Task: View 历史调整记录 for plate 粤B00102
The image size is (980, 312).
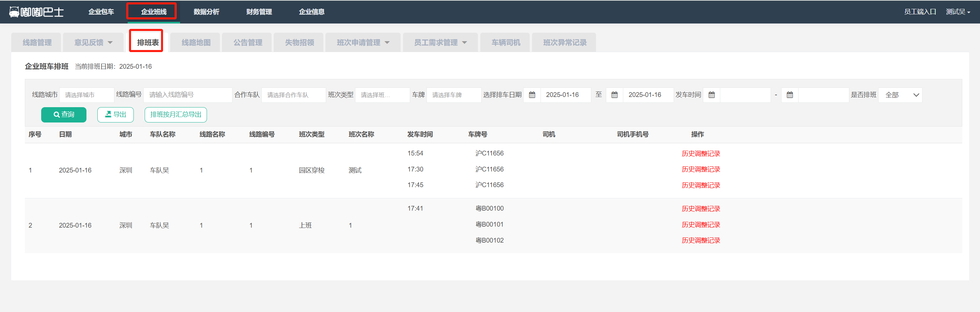Action: (x=701, y=240)
